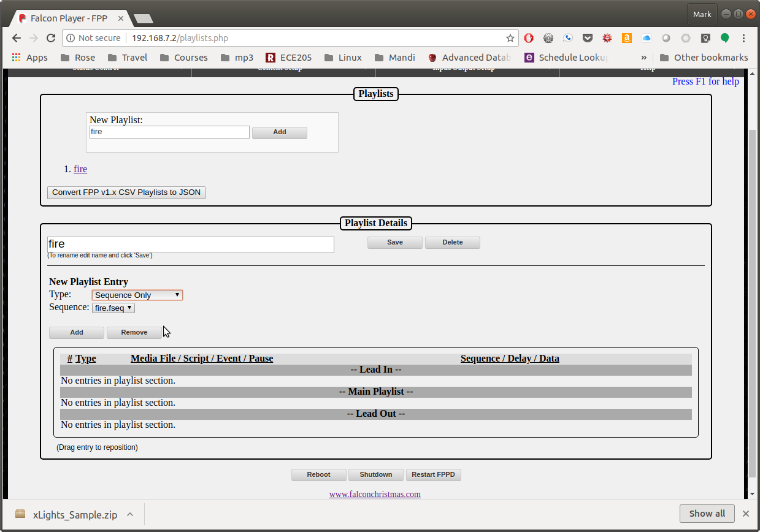Screen dimensions: 760x532
Task: Click the iCloud extension icon
Action: coord(646,38)
